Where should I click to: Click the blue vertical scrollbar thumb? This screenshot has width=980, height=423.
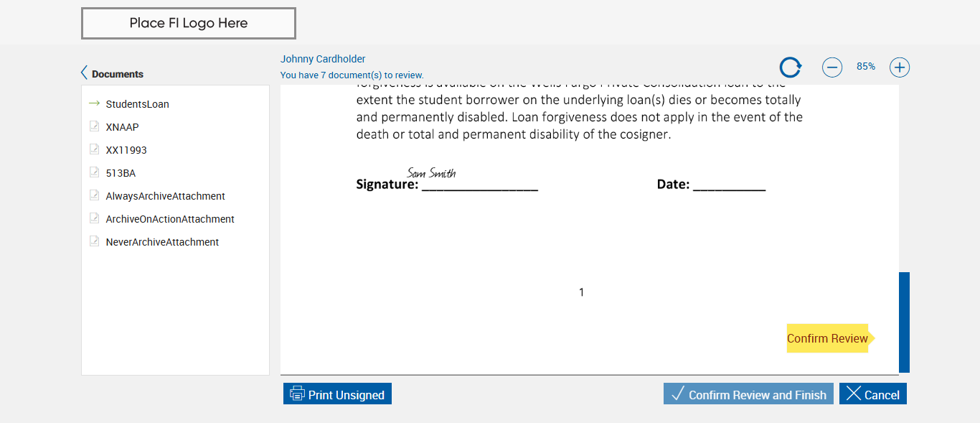point(904,322)
